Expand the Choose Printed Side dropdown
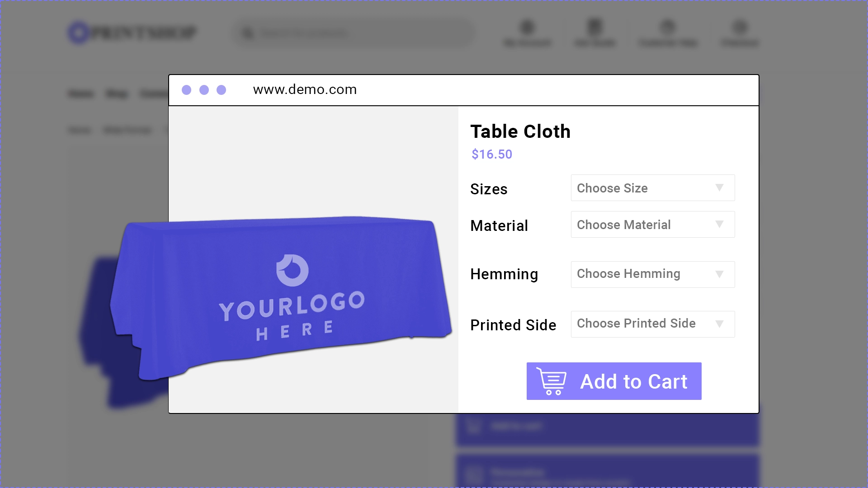This screenshot has width=868, height=488. click(x=653, y=324)
